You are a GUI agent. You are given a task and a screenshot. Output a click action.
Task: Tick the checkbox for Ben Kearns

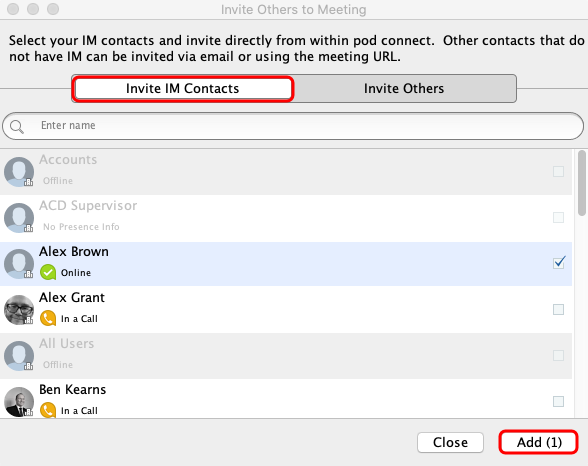pos(558,402)
